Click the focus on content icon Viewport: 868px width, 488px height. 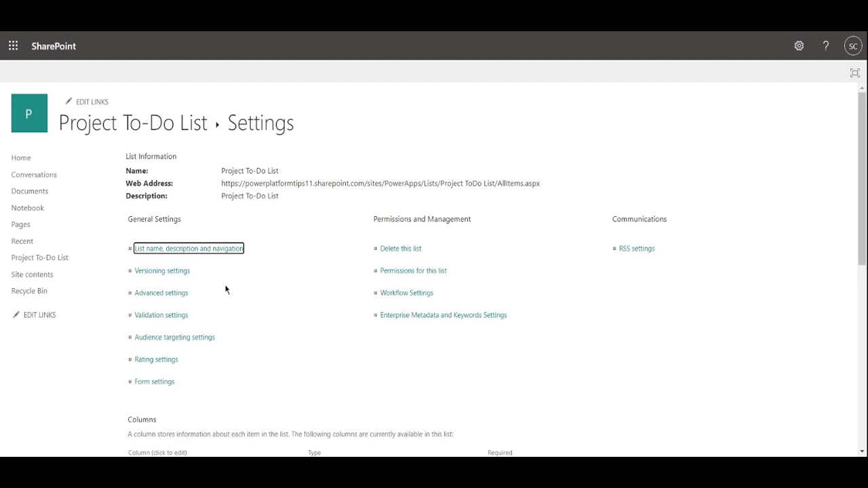[854, 73]
